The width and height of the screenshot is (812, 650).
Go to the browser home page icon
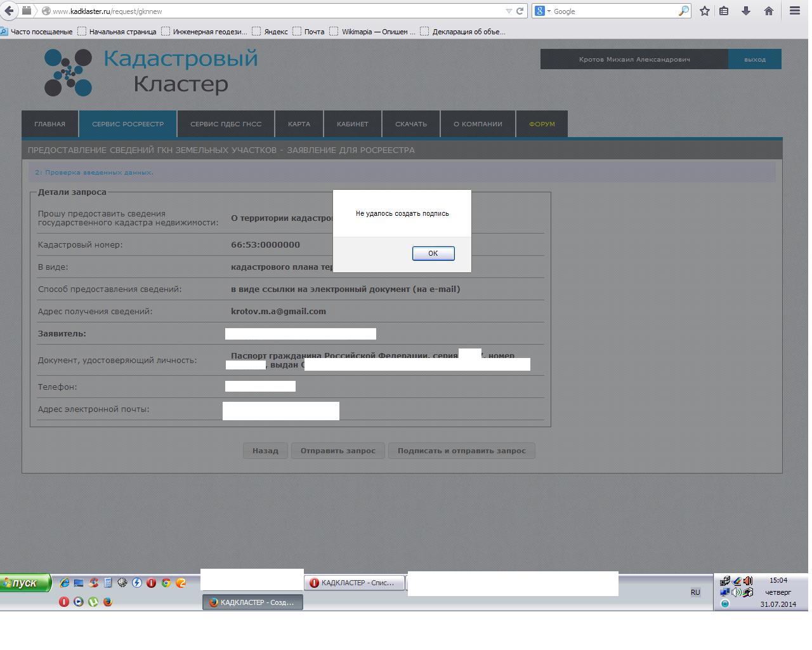[x=768, y=11]
